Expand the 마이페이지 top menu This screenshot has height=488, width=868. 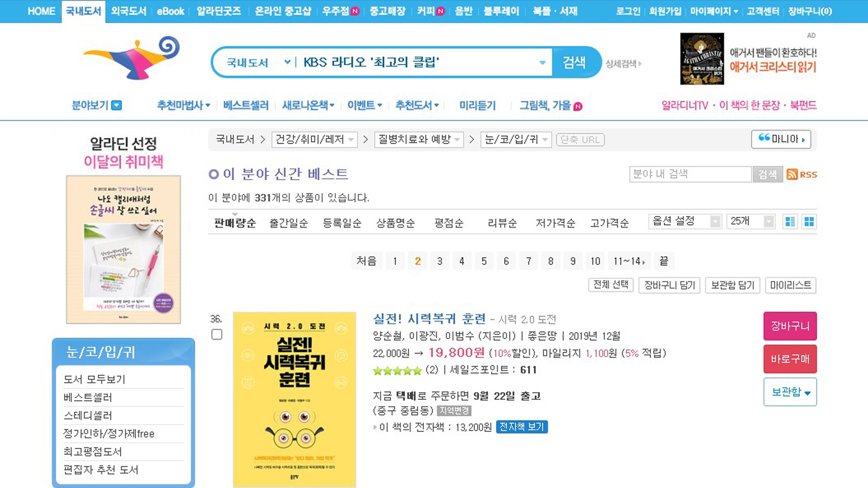click(714, 11)
